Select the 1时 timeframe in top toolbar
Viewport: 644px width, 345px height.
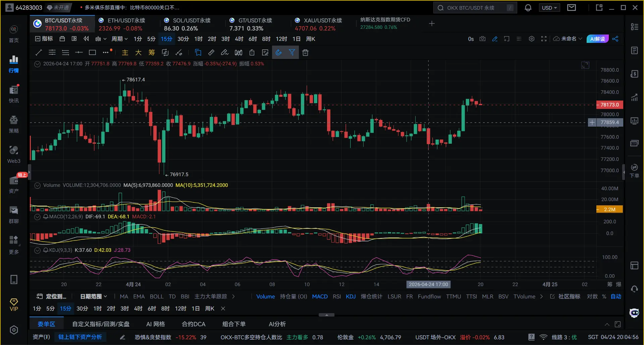(x=198, y=39)
